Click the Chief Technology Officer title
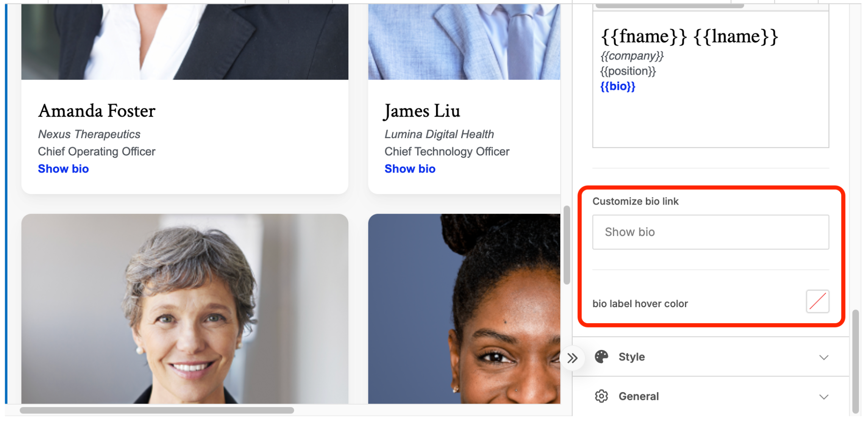 447,151
